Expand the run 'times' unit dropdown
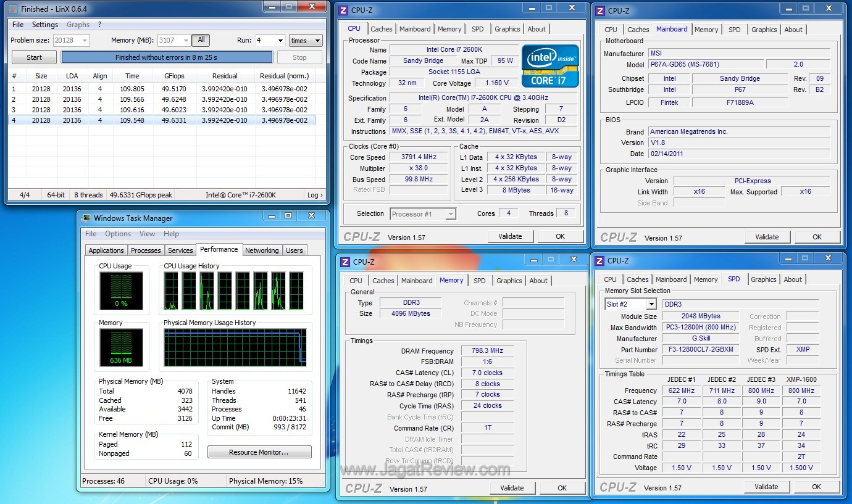Screen dimensions: 852x504 click(306, 41)
